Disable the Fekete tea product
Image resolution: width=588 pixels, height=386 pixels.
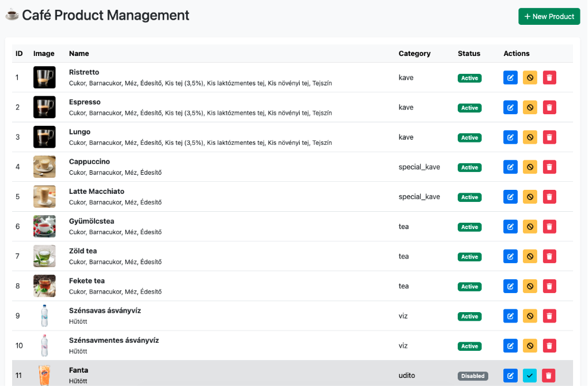tap(530, 286)
